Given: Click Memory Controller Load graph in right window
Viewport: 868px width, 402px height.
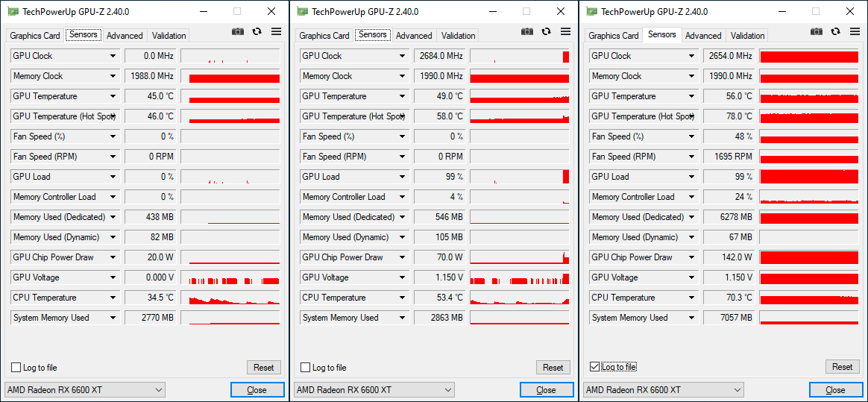Looking at the screenshot, I should pos(809,197).
